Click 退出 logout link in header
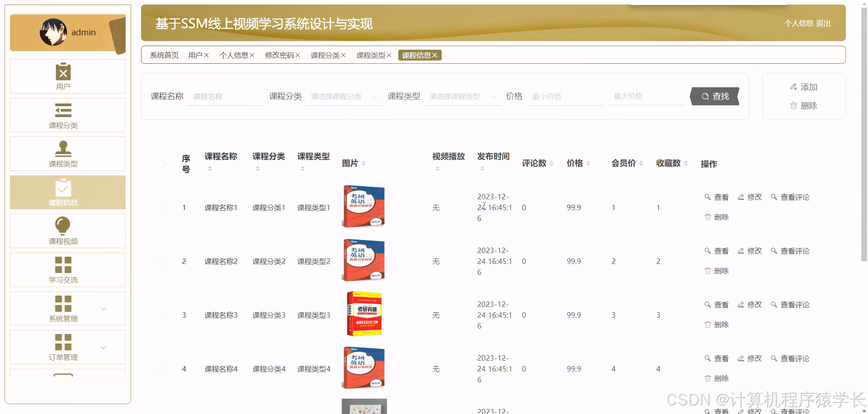Image resolution: width=868 pixels, height=414 pixels. [823, 24]
